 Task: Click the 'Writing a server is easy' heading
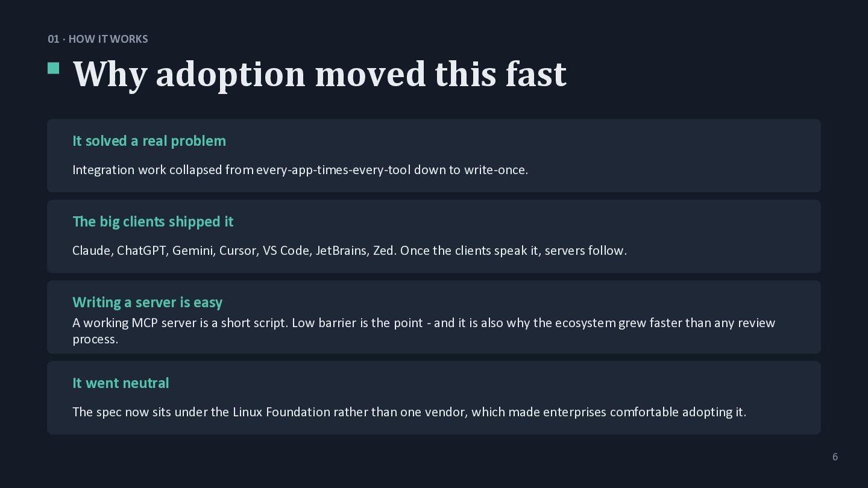[147, 302]
